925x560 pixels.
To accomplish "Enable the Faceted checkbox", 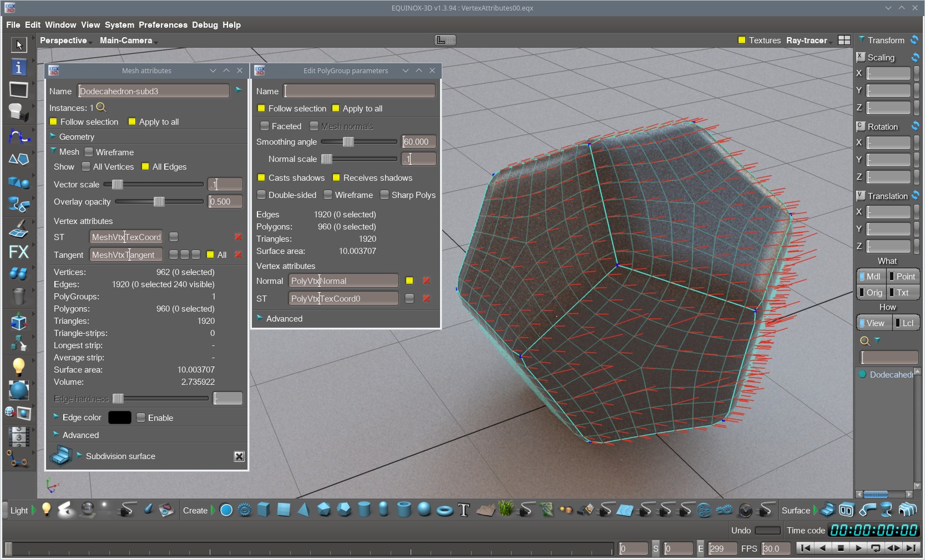I will pos(265,126).
